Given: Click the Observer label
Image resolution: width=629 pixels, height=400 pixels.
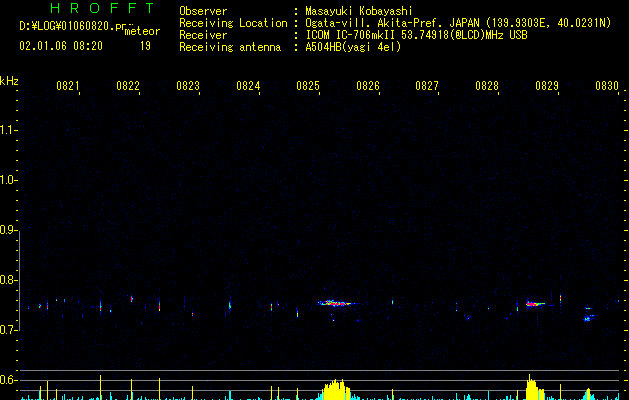Looking at the screenshot, I should 203,11.
